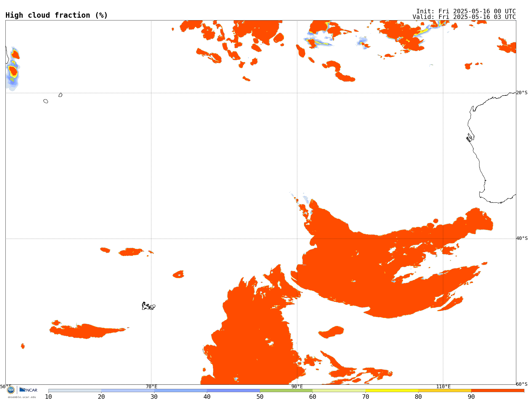
Task: Click the colorbar tick label 60
Action: tap(313, 397)
